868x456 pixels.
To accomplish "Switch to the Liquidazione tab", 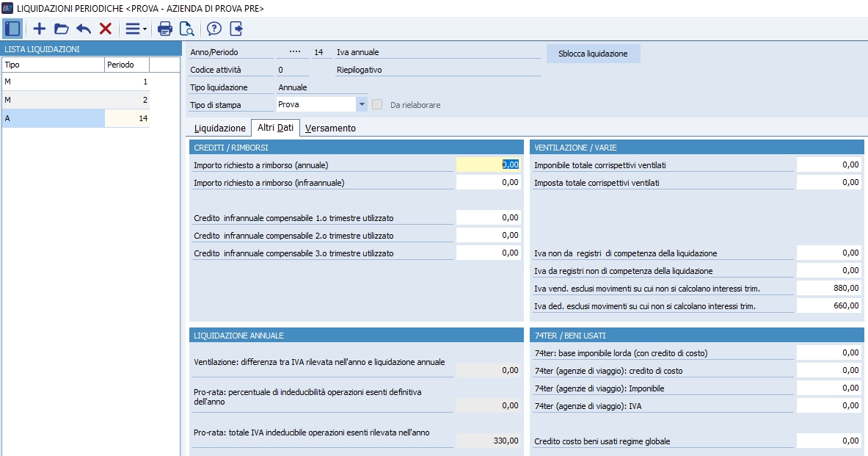I will click(x=219, y=129).
